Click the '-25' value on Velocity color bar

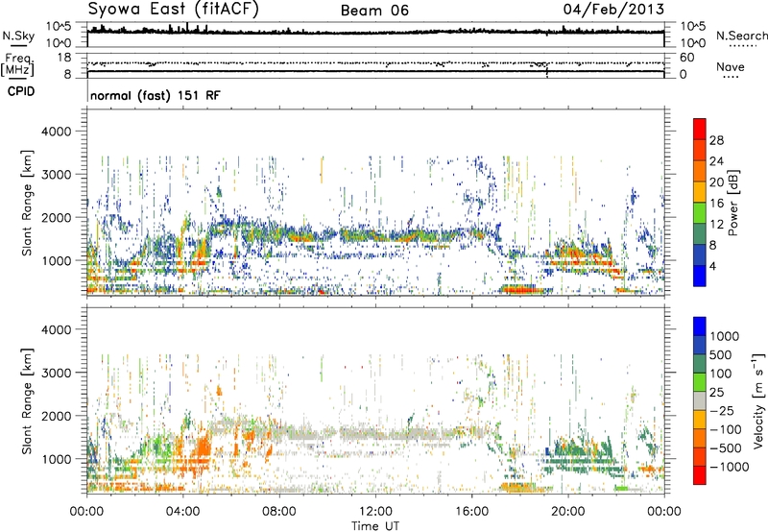tap(721, 411)
